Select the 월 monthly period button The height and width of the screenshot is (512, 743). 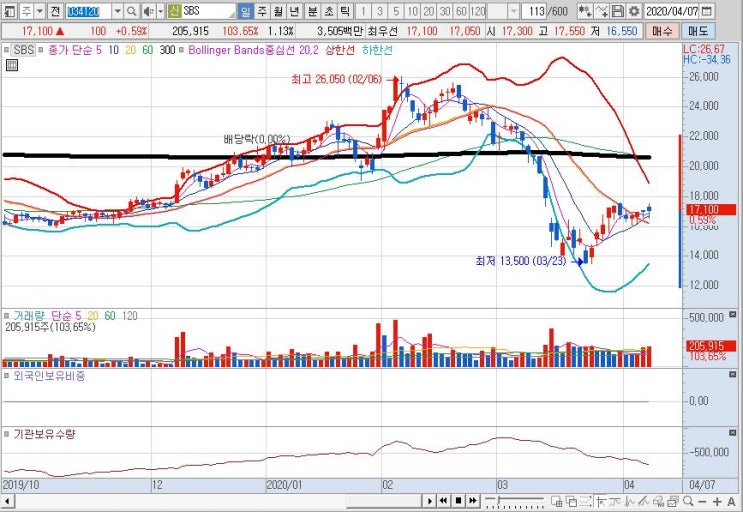click(278, 10)
